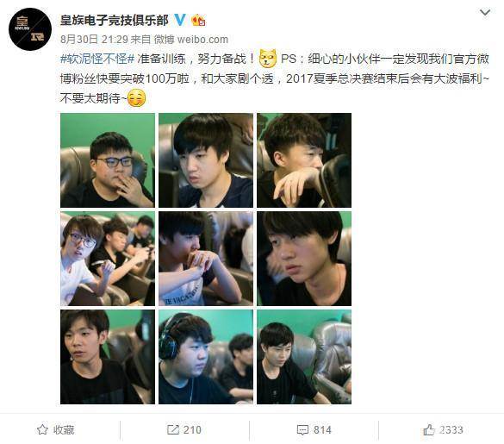504x444 pixels.
Task: Open the bottom-right photo thumbnail
Action: pyautogui.click(x=304, y=357)
